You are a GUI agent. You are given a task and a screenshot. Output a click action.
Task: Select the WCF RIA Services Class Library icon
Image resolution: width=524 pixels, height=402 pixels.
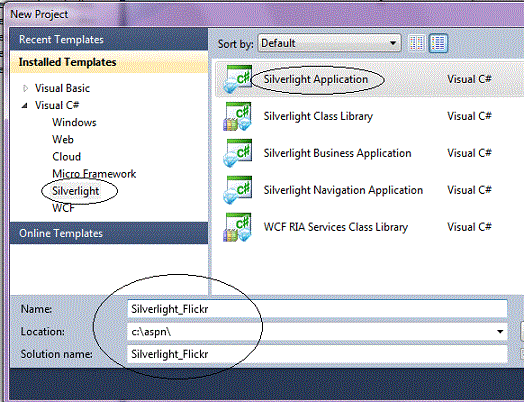pos(238,227)
